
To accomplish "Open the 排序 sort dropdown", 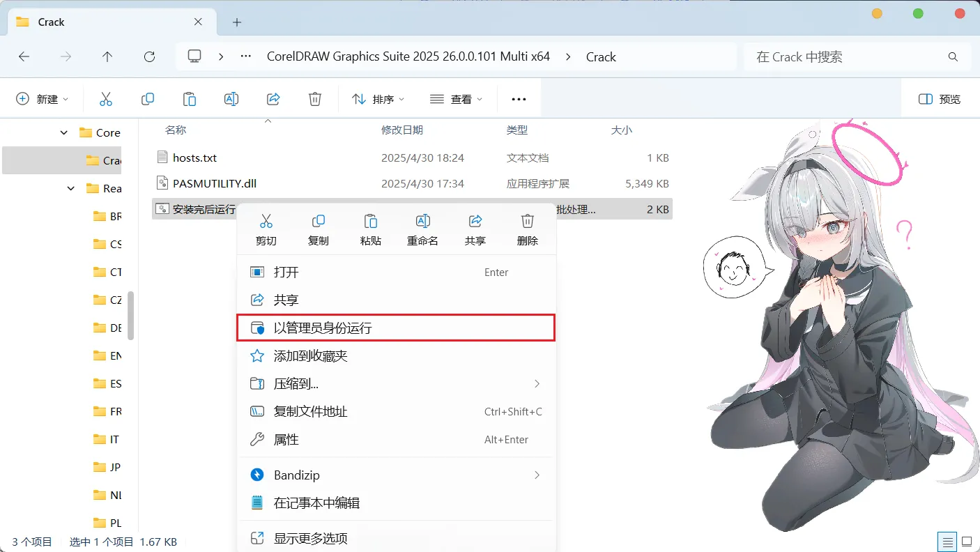I will click(378, 99).
